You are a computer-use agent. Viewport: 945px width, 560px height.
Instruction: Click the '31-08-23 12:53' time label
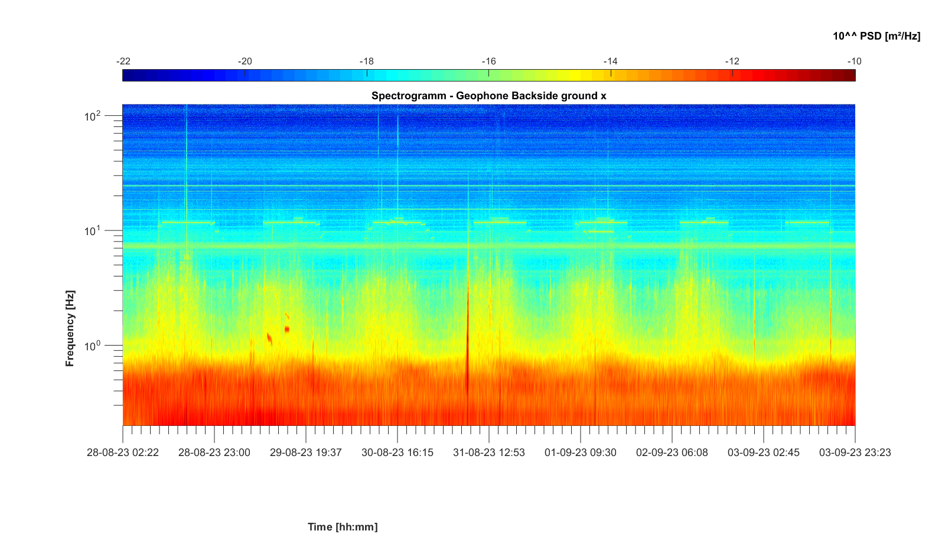pos(488,452)
